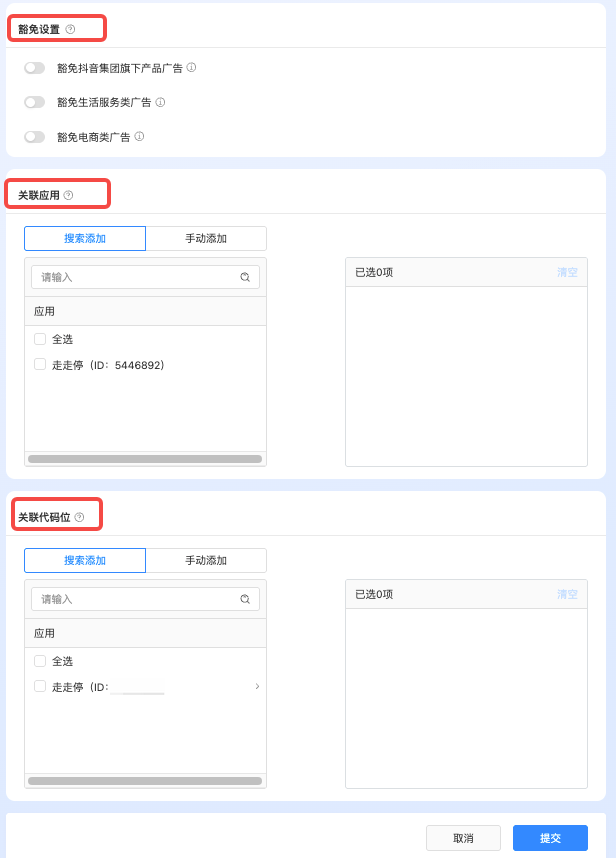This screenshot has width=616, height=858.
Task: Click help icon beside 豁免设置 heading
Action: coord(70,29)
